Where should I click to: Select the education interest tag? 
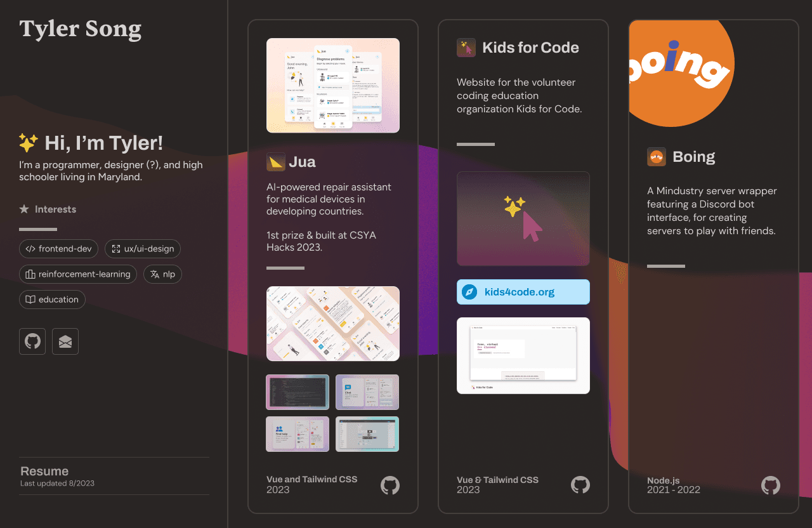pos(52,300)
